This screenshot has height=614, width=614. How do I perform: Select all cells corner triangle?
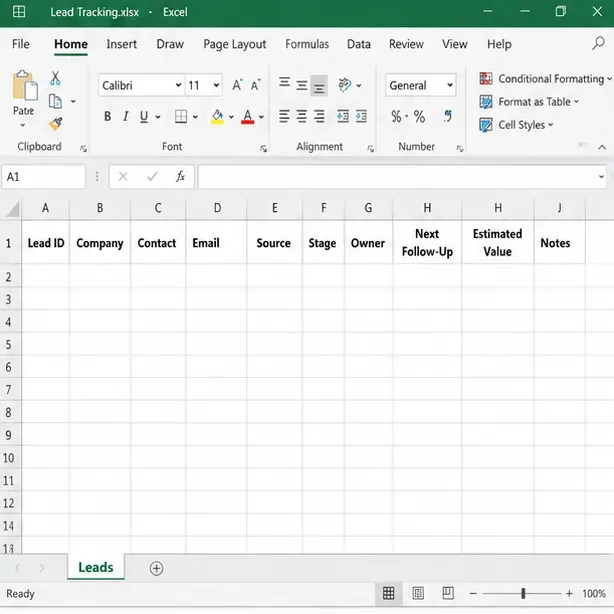coord(12,208)
